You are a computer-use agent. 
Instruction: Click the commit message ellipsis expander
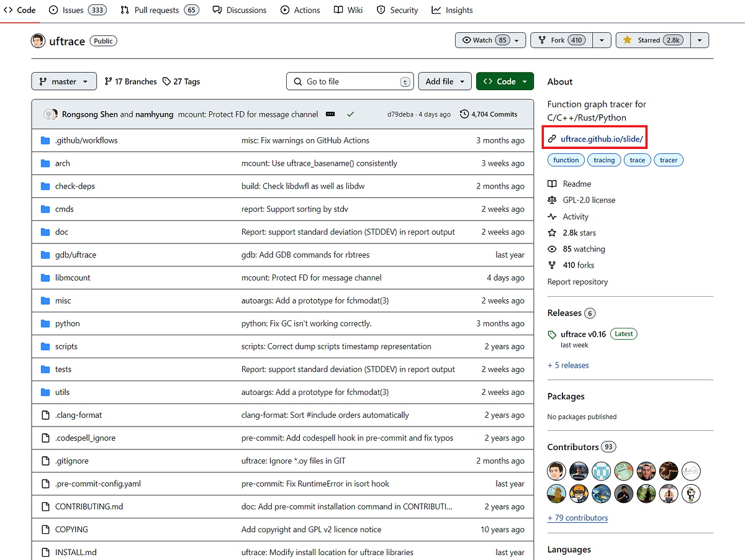(x=330, y=114)
